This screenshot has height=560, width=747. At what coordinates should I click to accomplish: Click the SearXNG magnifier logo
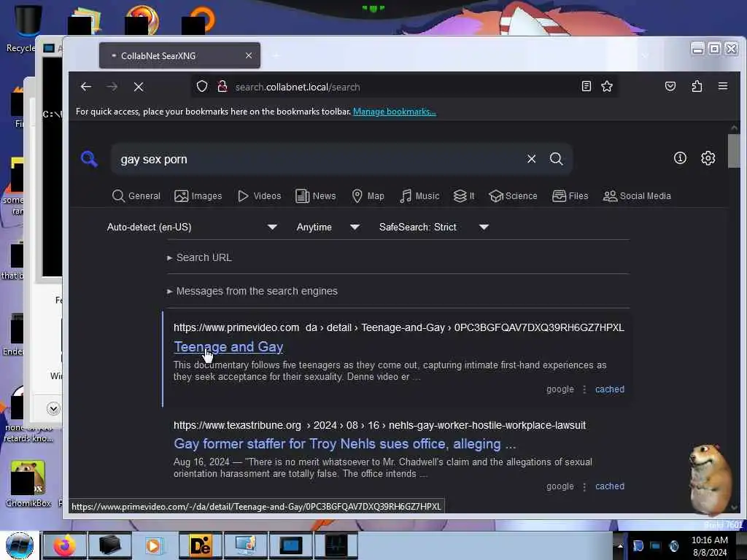pos(89,158)
